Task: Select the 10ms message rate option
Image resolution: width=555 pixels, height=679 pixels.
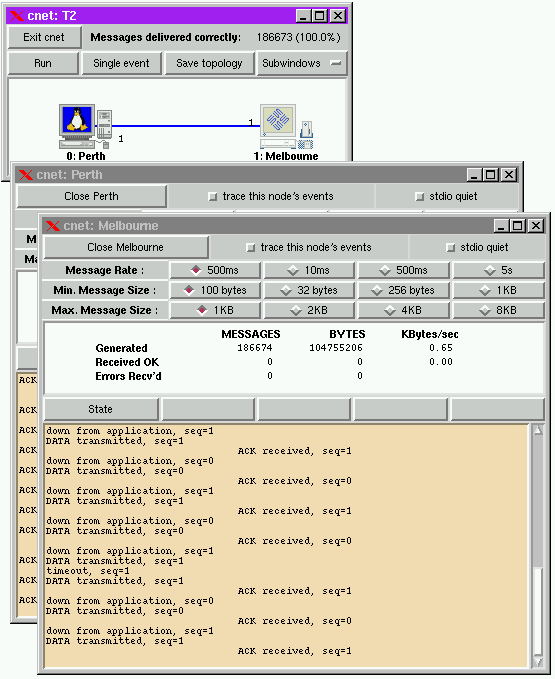Action: (309, 270)
